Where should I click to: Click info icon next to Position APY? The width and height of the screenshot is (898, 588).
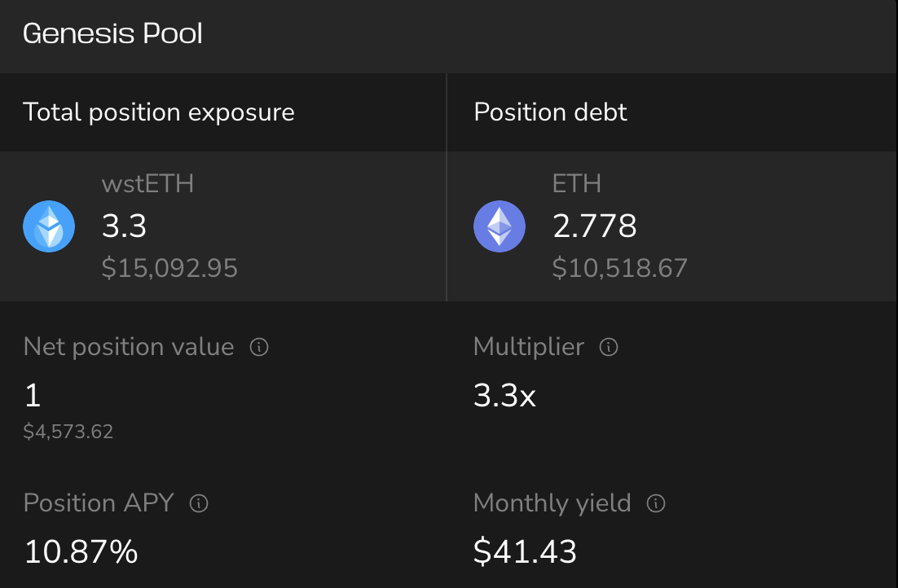[x=199, y=503]
